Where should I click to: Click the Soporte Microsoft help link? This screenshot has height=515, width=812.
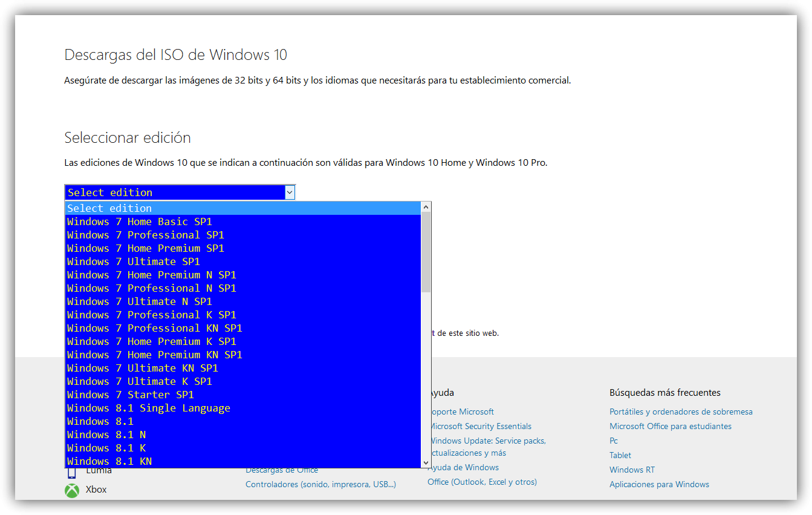461,412
